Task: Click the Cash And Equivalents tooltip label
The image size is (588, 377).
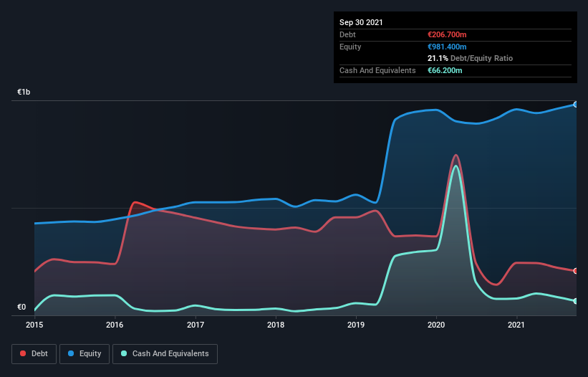Action: (377, 70)
